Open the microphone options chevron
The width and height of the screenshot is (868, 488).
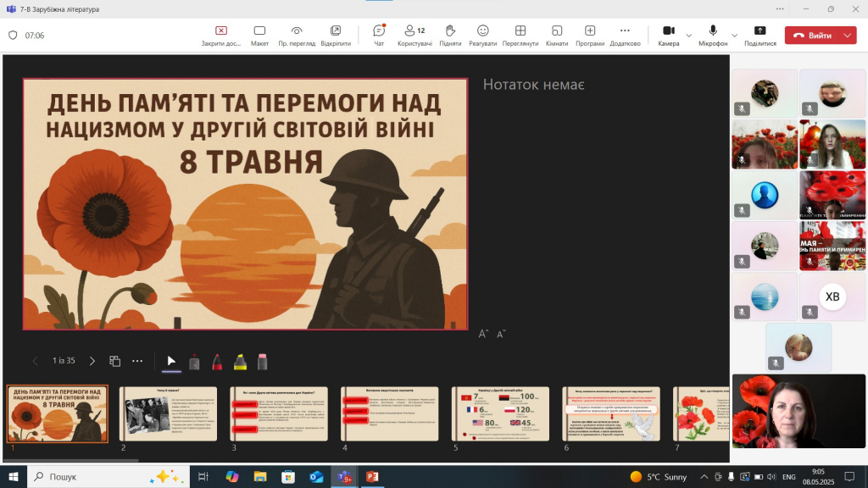point(734,36)
